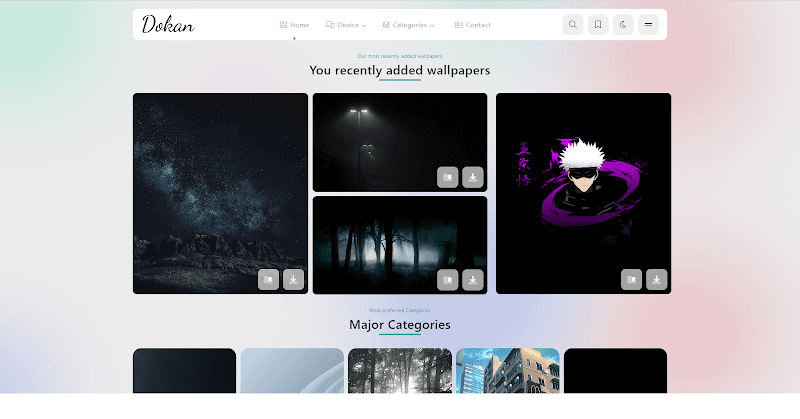Screen dimensions: 800x419
Task: Expand the Categories dropdown menu
Action: coord(409,24)
